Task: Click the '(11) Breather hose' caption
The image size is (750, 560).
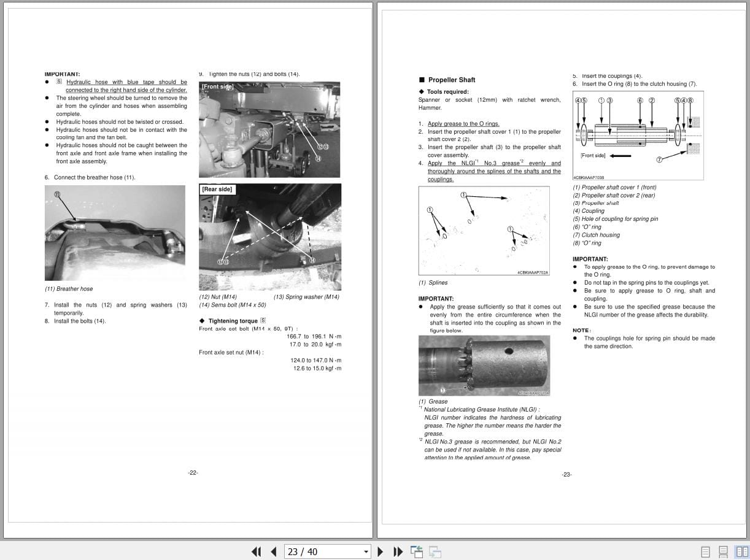Action: (x=69, y=289)
